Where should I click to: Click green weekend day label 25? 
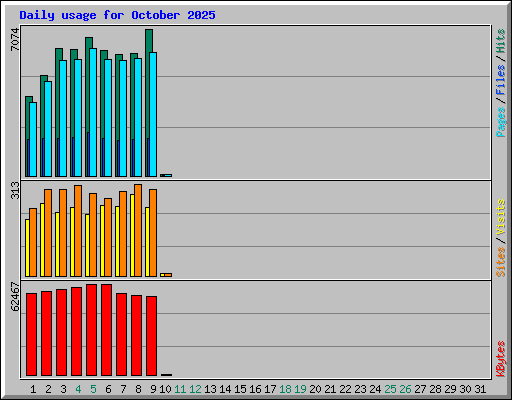point(390,389)
